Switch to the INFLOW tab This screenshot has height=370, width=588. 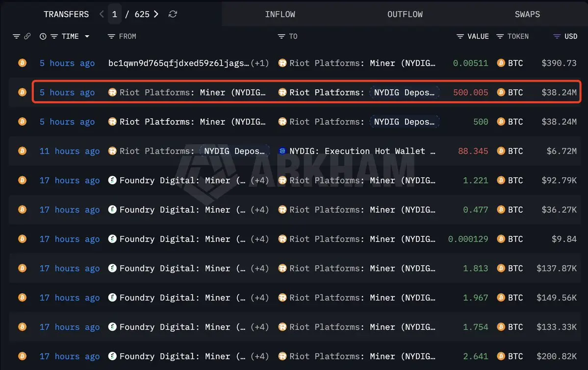point(280,14)
